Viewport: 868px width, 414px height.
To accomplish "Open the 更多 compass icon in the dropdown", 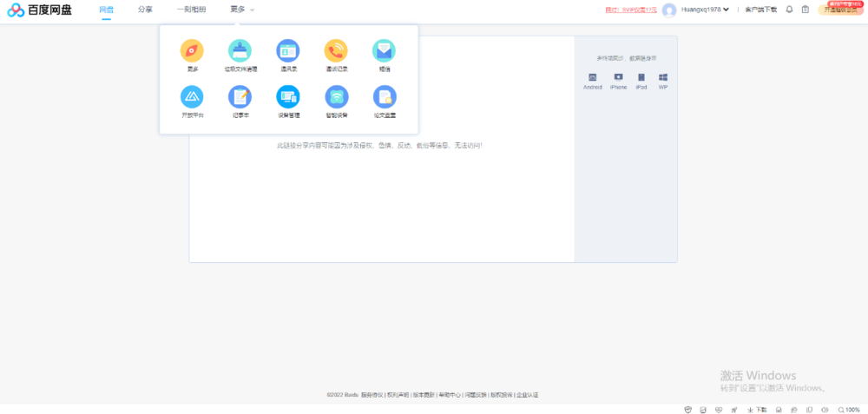I will [x=192, y=50].
